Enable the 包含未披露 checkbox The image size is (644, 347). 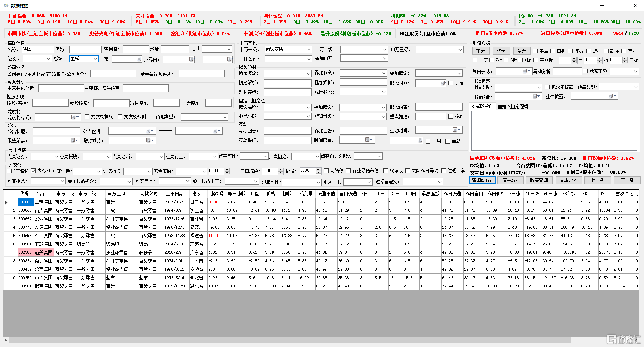(x=547, y=87)
